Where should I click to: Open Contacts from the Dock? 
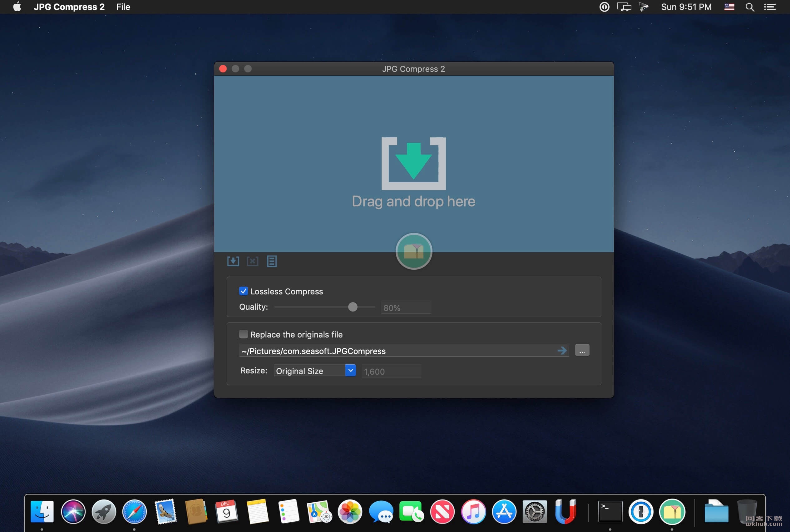(x=196, y=511)
